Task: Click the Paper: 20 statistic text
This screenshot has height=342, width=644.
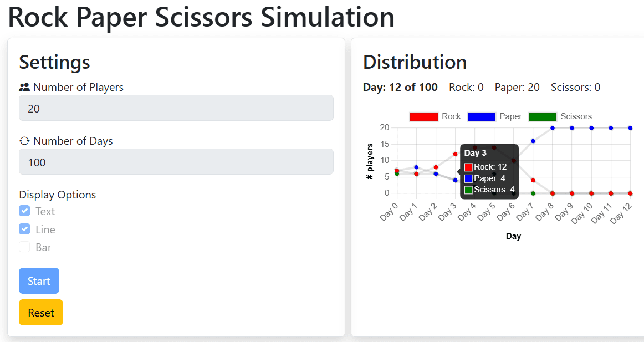Action: click(517, 87)
